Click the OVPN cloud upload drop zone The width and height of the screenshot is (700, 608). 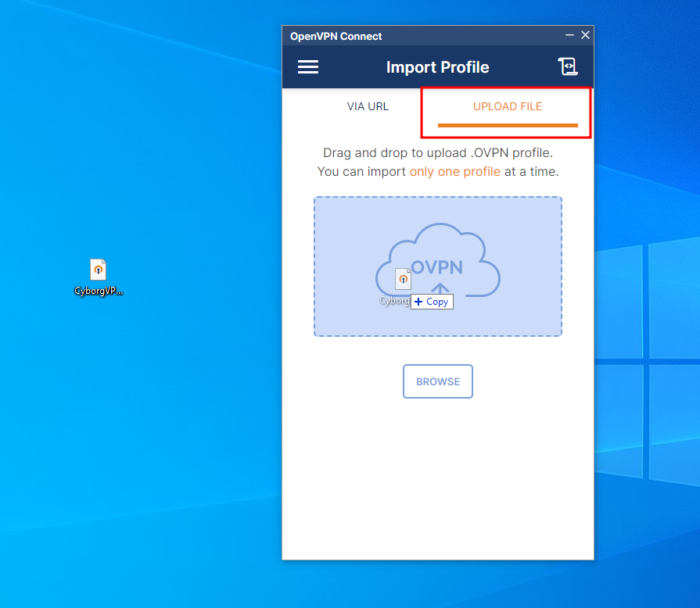438,266
